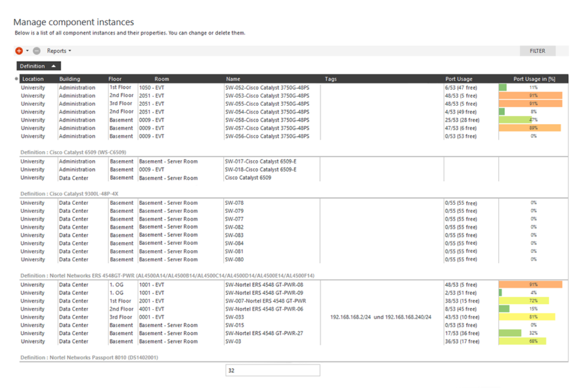Click the 72% usage bar for SW-007-Nortel
This screenshot has height=392, width=581.
click(x=523, y=301)
